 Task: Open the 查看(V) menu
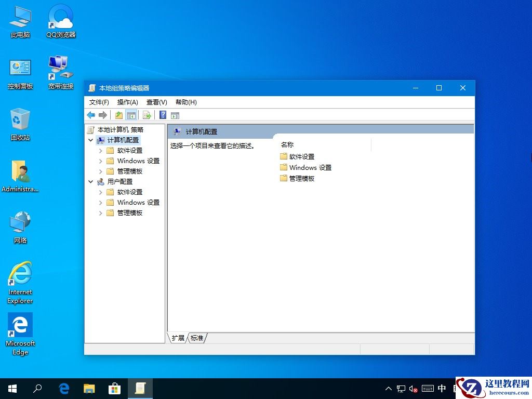coord(156,102)
